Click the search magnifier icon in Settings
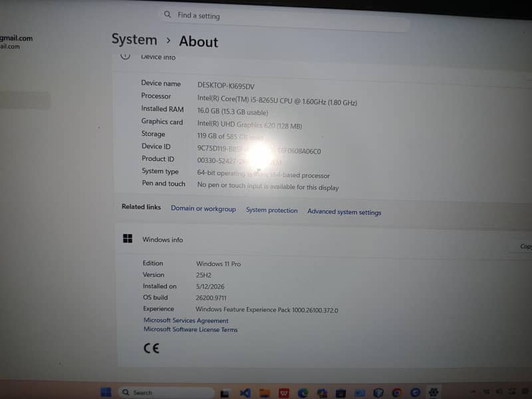Image resolution: width=532 pixels, height=399 pixels. coord(168,14)
